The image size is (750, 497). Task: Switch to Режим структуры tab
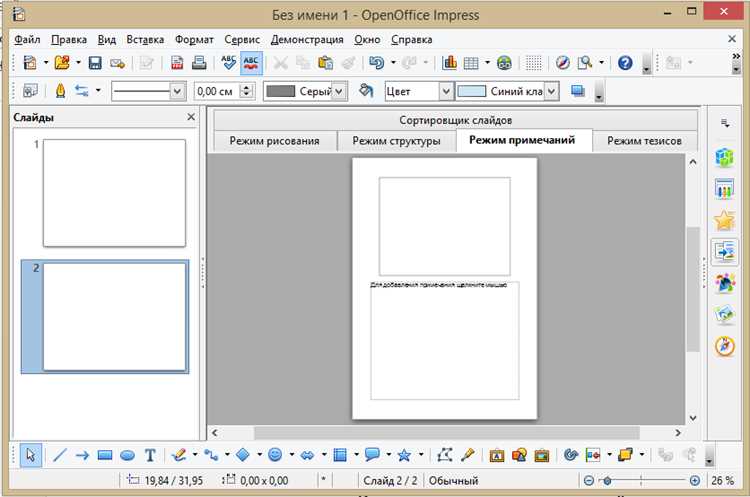click(x=397, y=141)
